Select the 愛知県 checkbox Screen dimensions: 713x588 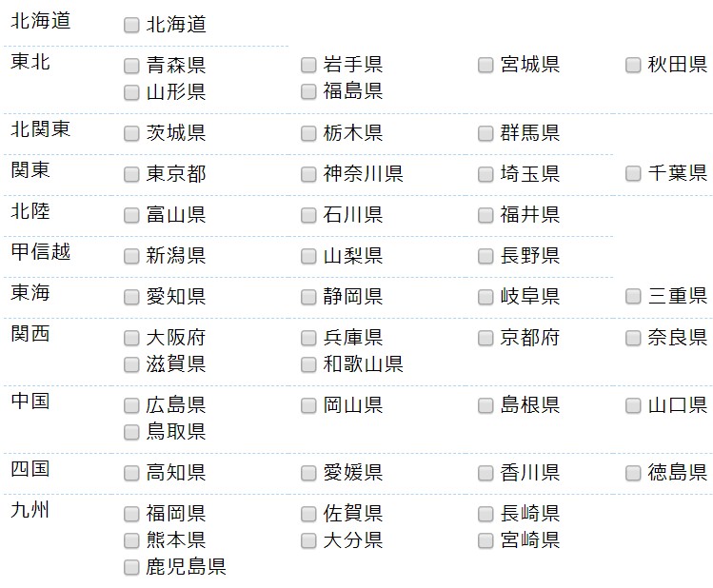(131, 297)
